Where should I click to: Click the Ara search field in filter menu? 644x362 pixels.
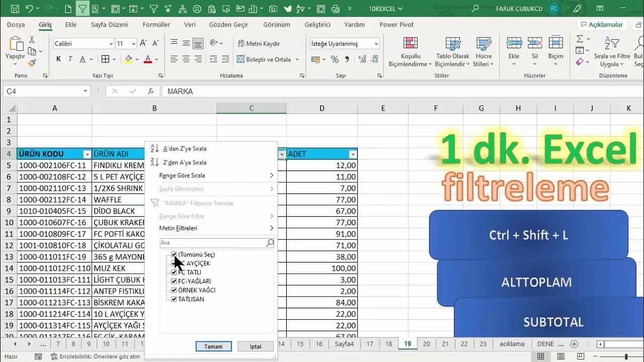coord(217,243)
